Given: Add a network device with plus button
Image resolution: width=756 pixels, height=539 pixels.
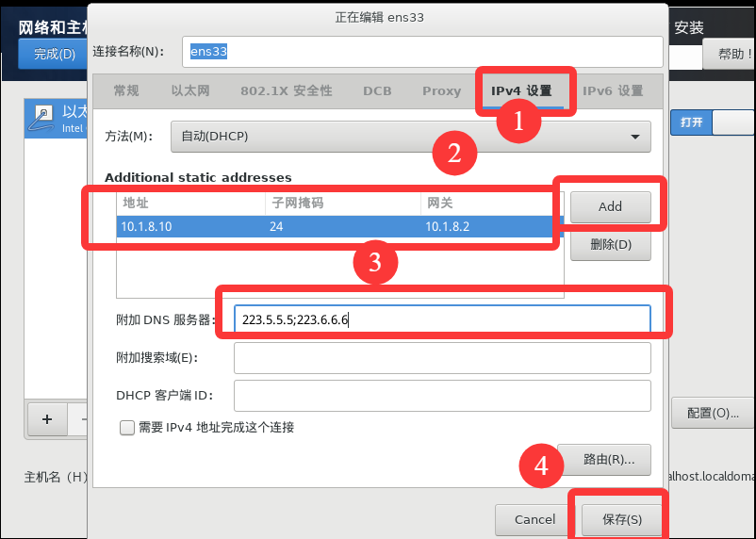Looking at the screenshot, I should click(x=47, y=419).
